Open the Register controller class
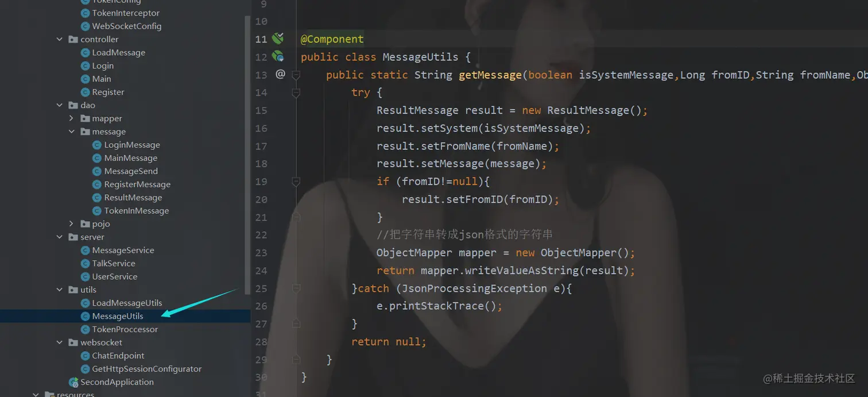The width and height of the screenshot is (868, 397). pyautogui.click(x=108, y=92)
